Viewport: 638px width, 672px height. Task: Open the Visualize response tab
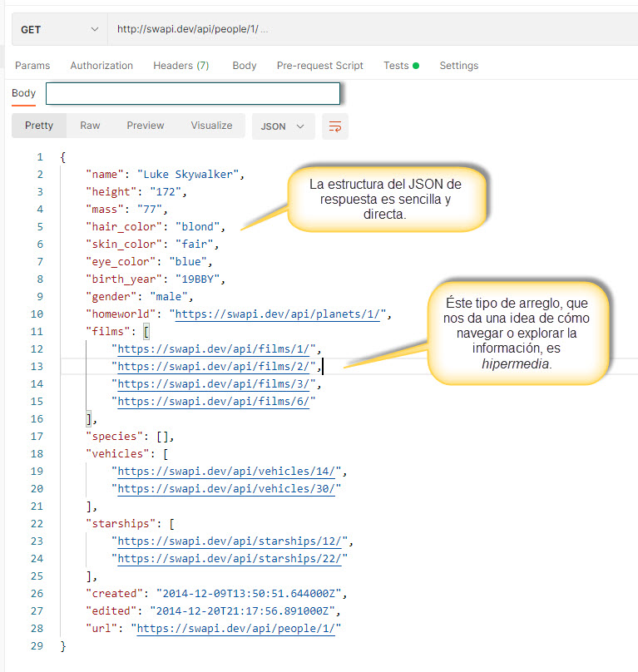coord(210,125)
